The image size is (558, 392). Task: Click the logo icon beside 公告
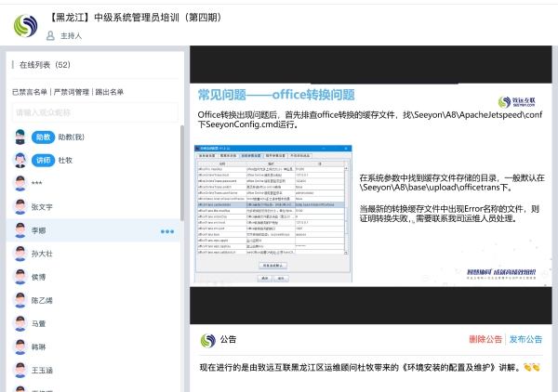207,341
